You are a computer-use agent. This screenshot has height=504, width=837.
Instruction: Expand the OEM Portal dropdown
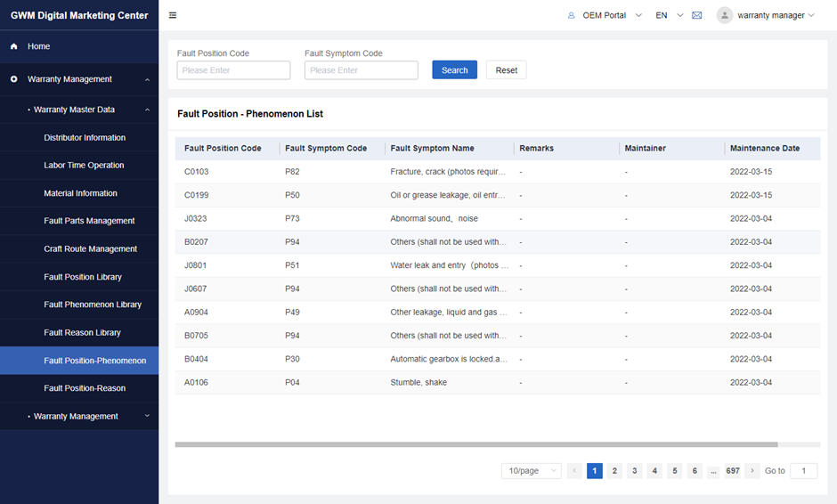638,15
